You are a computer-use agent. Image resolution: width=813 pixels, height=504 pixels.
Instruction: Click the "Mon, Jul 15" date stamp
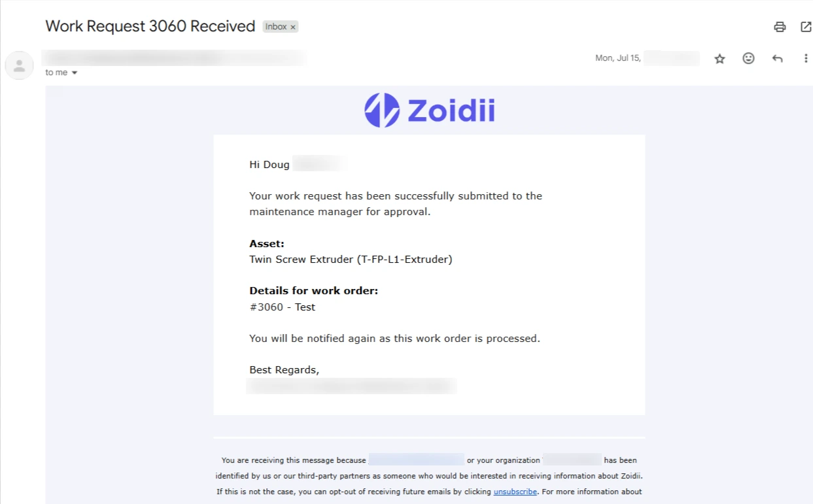(x=617, y=58)
